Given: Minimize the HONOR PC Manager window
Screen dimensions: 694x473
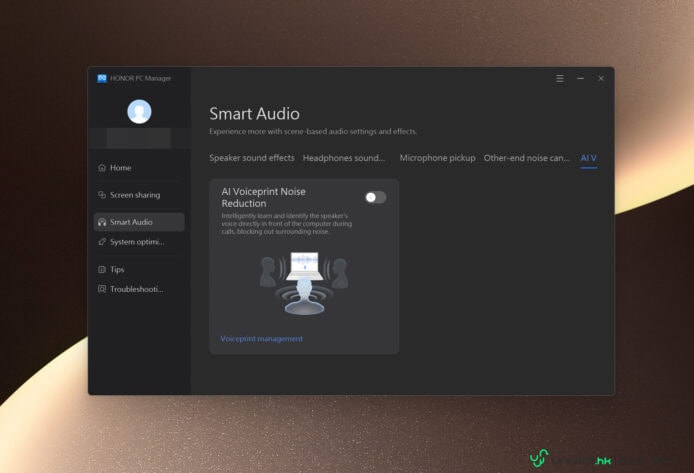Looking at the screenshot, I should (x=580, y=78).
